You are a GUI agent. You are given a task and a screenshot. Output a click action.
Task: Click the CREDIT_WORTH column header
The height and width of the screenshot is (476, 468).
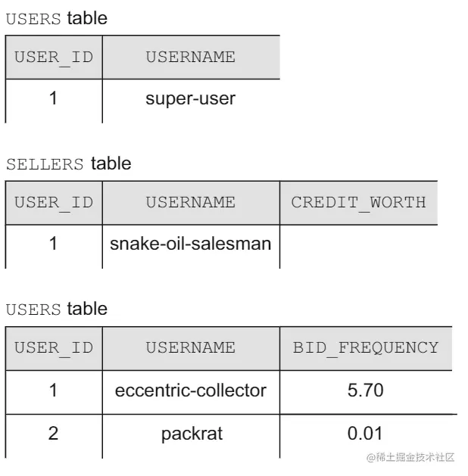click(x=359, y=203)
